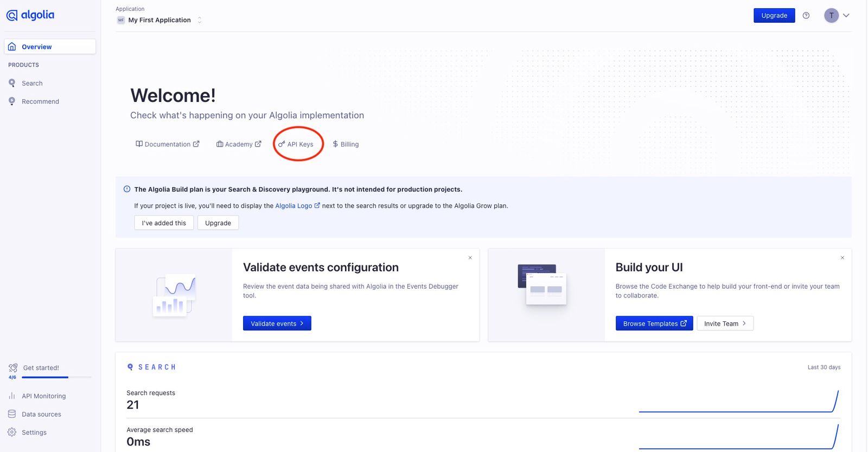Click the T profile avatar
Image resolution: width=868 pixels, height=452 pixels.
(831, 15)
